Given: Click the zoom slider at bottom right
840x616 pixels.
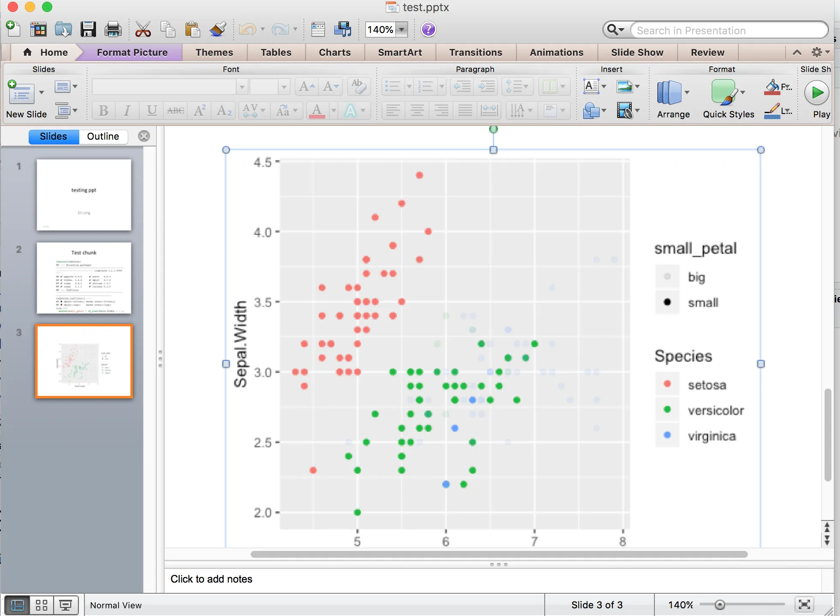Looking at the screenshot, I should [720, 605].
